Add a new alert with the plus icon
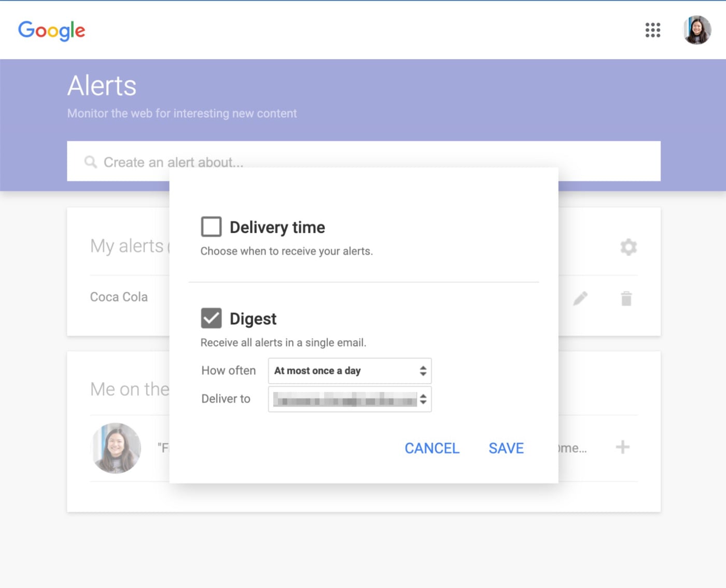This screenshot has width=726, height=588. (x=624, y=446)
